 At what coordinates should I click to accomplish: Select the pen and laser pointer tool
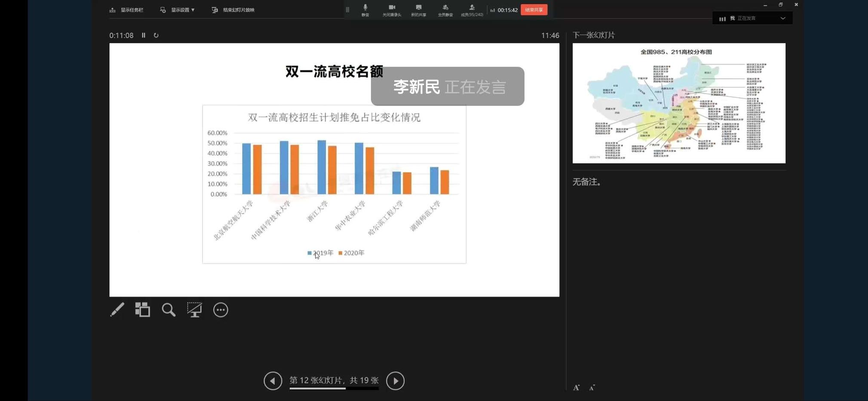tap(117, 310)
